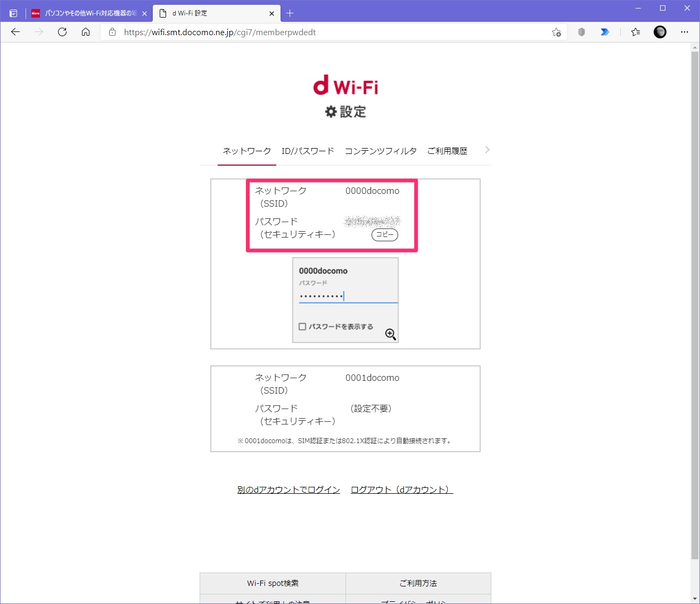Screen dimensions: 700x604
Task: Open the コンテンツフィルタ tab
Action: [x=381, y=151]
